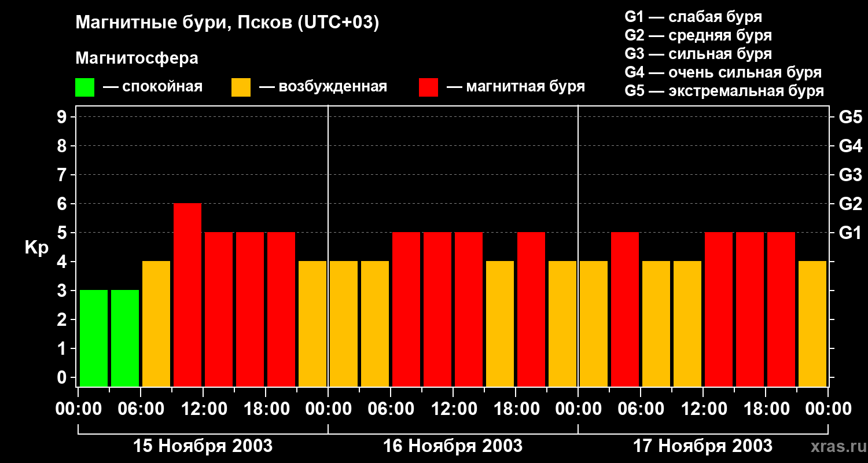Pick the yellow bar at 06:00–09:00 on 15 November
Viewport: 868px width, 463px height.
(x=156, y=324)
